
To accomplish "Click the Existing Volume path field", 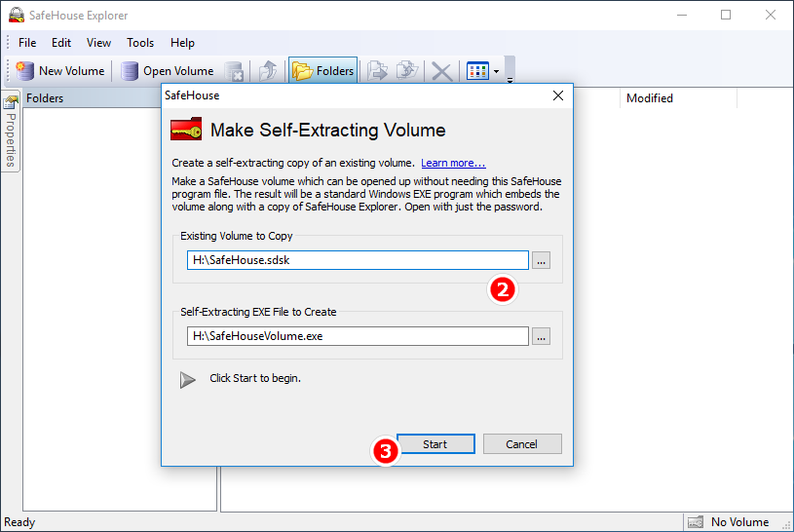I will (x=357, y=260).
